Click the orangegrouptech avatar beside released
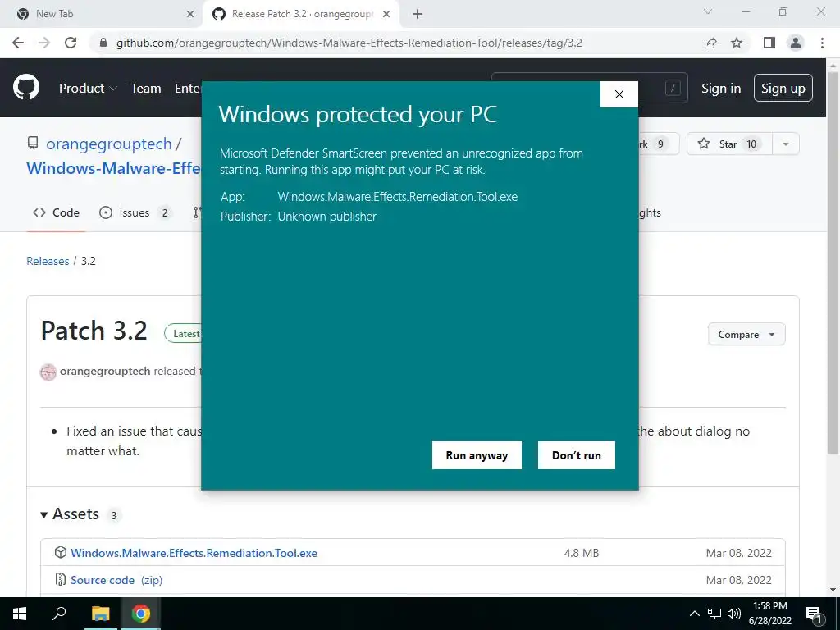Viewport: 840px width, 630px height. tap(48, 372)
